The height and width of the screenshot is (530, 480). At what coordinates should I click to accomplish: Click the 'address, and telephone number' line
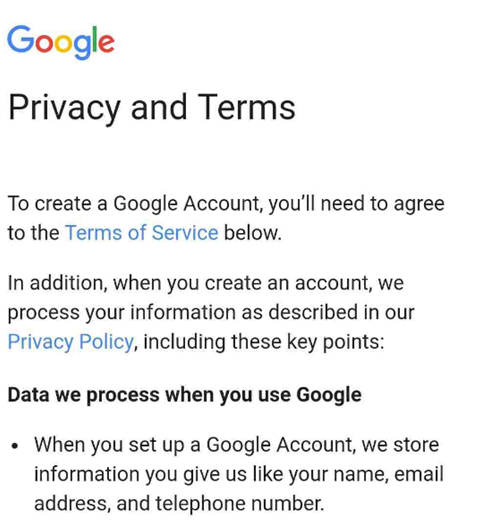pos(179,504)
